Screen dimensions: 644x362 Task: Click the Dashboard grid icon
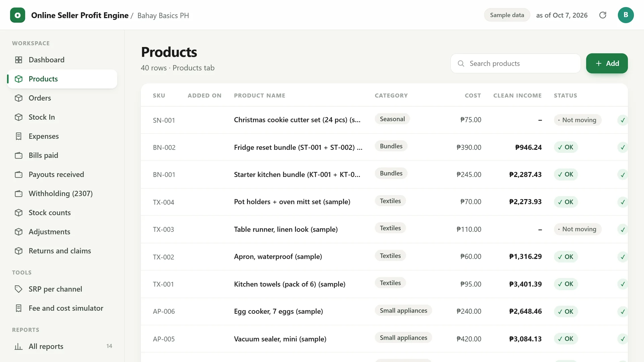click(x=19, y=60)
